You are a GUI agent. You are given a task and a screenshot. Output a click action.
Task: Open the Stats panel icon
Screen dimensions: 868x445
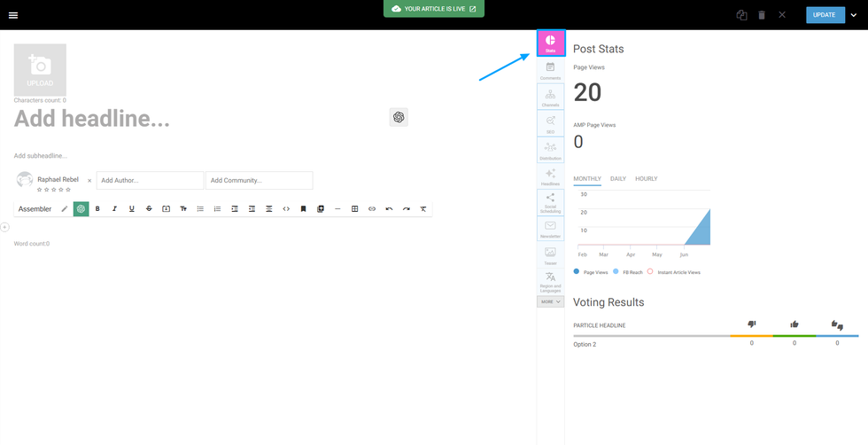[x=550, y=43]
